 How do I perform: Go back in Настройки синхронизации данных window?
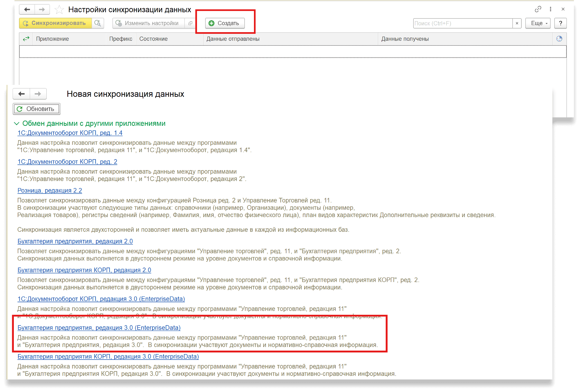click(x=27, y=10)
